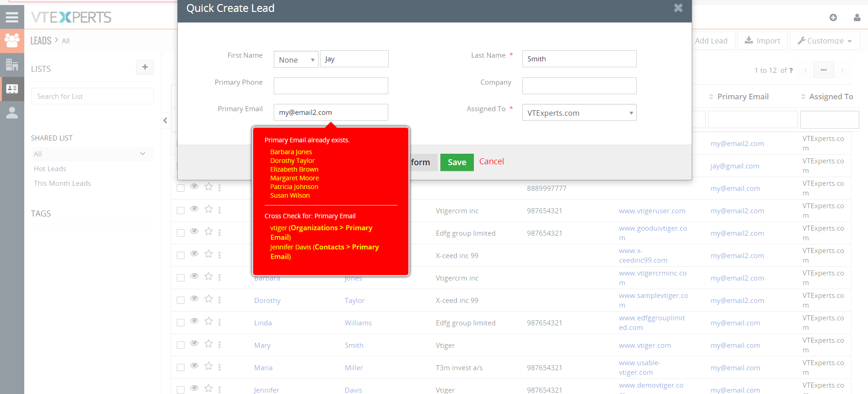Open Susan Wilson duplicate in red popup
Viewport: 868px width, 394px height.
tap(290, 195)
